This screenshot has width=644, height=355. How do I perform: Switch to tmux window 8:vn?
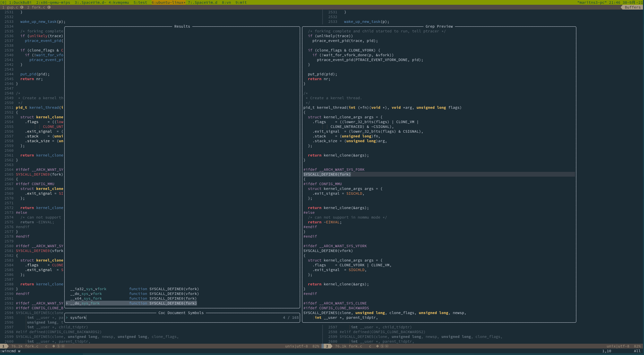pos(226,3)
